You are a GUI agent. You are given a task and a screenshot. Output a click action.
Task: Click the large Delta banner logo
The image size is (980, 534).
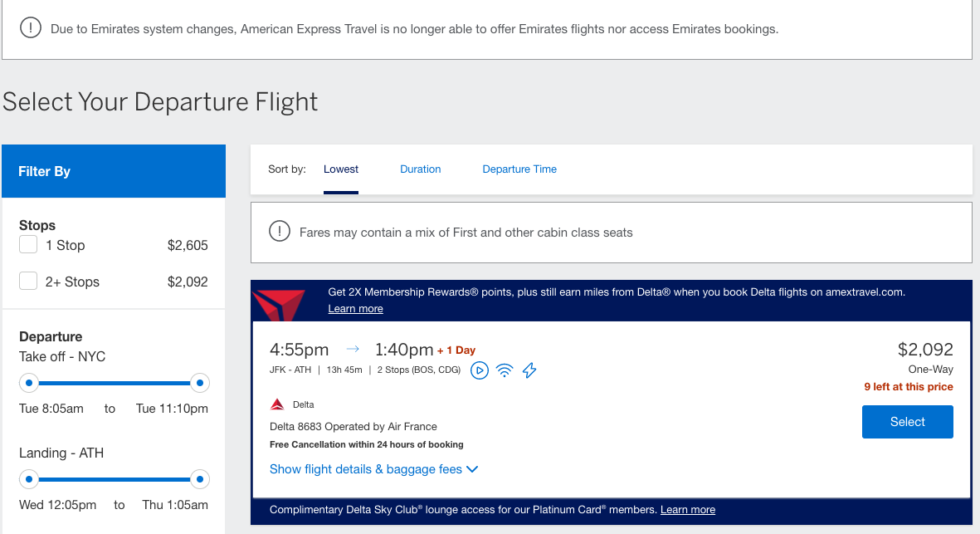278,302
